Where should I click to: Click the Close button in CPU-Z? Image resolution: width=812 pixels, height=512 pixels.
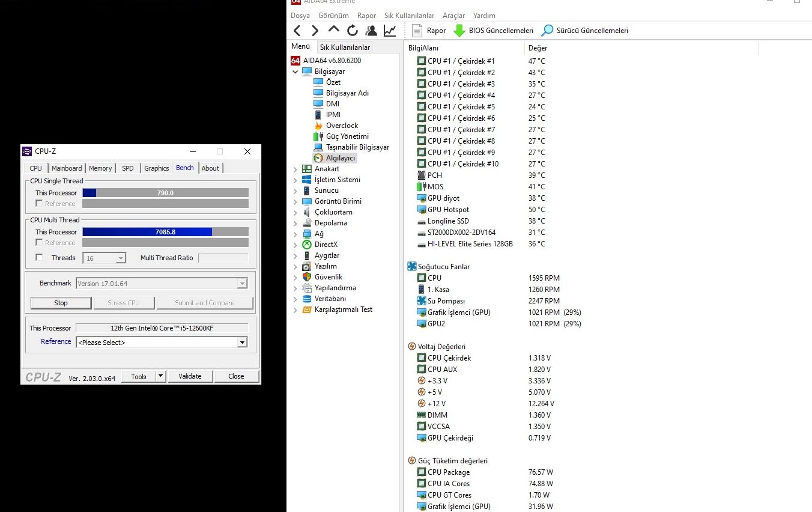click(x=236, y=377)
